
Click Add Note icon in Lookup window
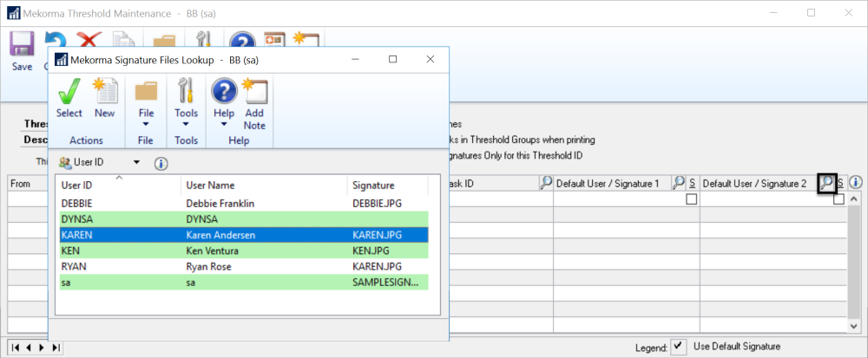tap(254, 91)
